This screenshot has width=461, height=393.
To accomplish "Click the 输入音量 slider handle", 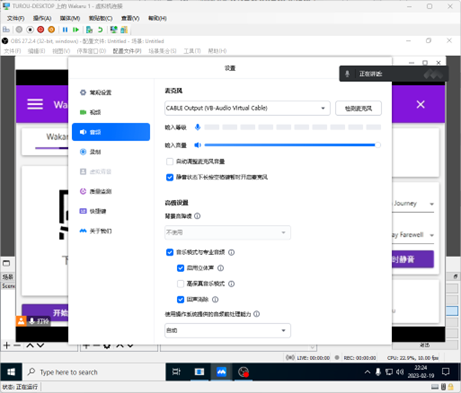I will click(x=377, y=145).
